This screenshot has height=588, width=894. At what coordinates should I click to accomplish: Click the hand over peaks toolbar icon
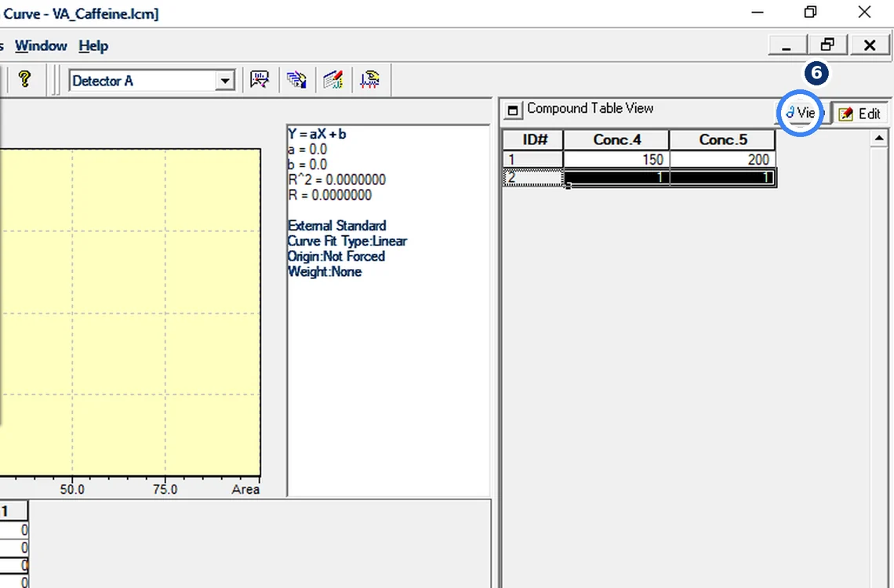[370, 79]
